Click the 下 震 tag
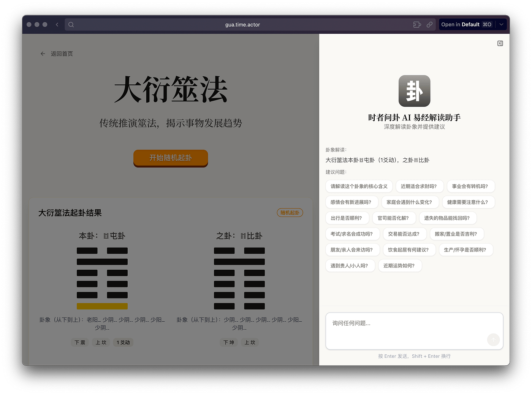532x395 pixels. 80,343
